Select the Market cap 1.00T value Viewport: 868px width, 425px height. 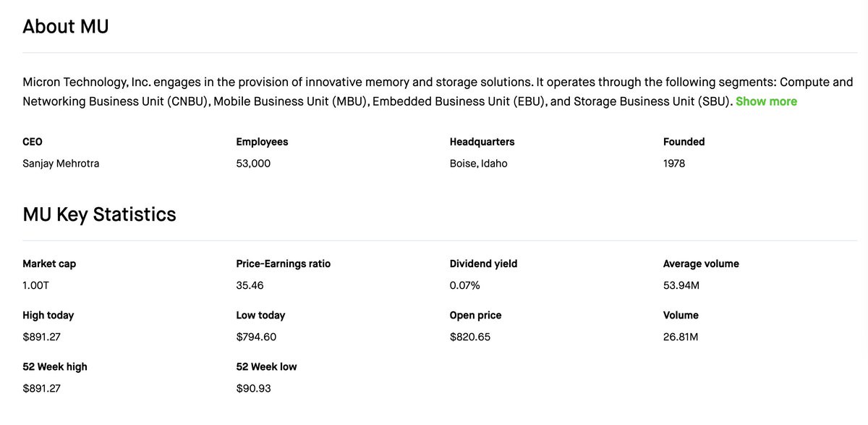click(x=36, y=285)
